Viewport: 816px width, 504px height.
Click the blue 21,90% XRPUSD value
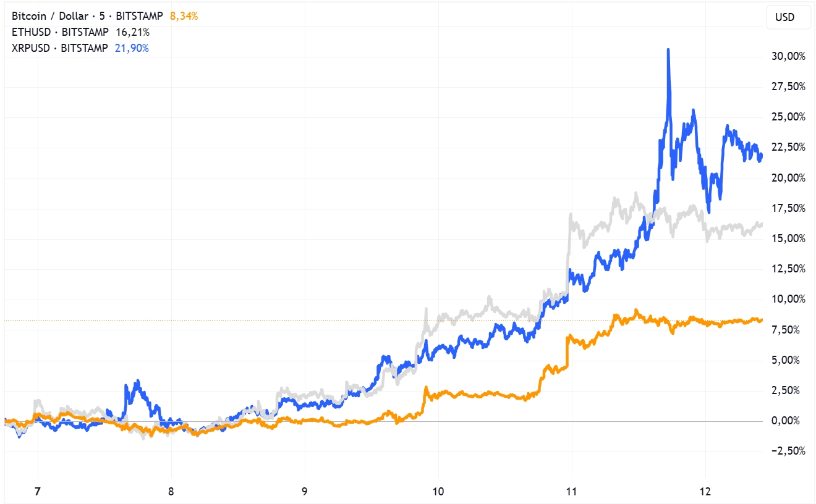coord(132,48)
